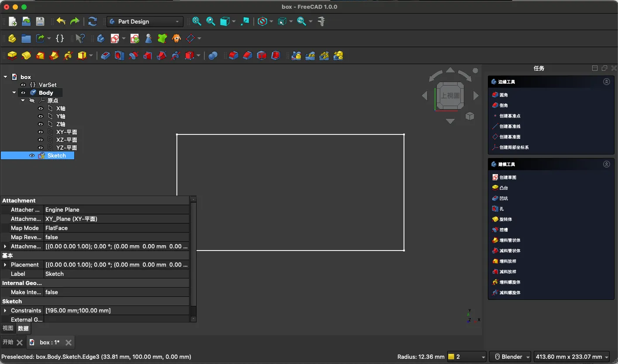Image resolution: width=618 pixels, height=364 pixels.
Task: Select the Sketch item in the tree
Action: 56,156
